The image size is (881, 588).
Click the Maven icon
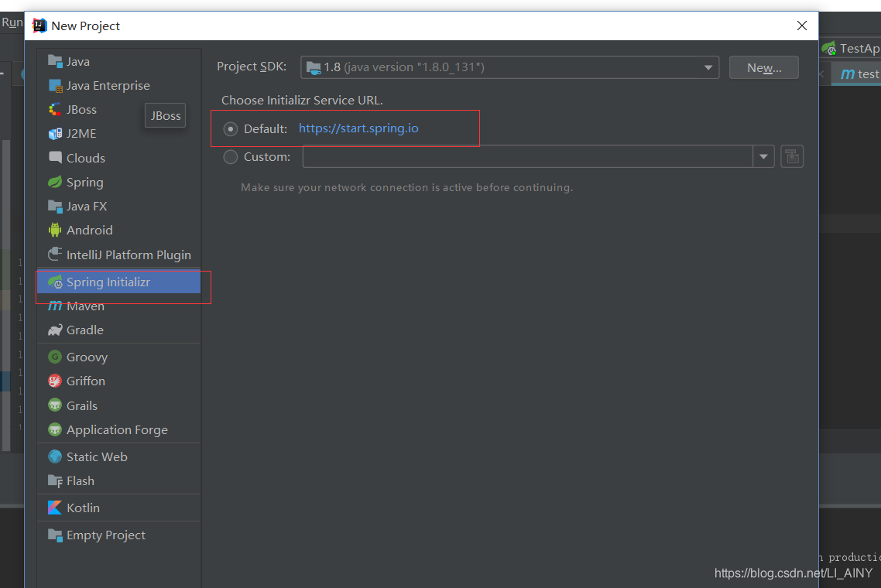55,306
